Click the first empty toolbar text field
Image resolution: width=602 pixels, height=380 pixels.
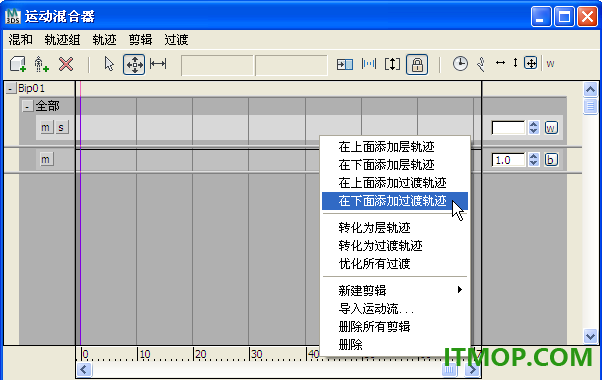[217, 65]
